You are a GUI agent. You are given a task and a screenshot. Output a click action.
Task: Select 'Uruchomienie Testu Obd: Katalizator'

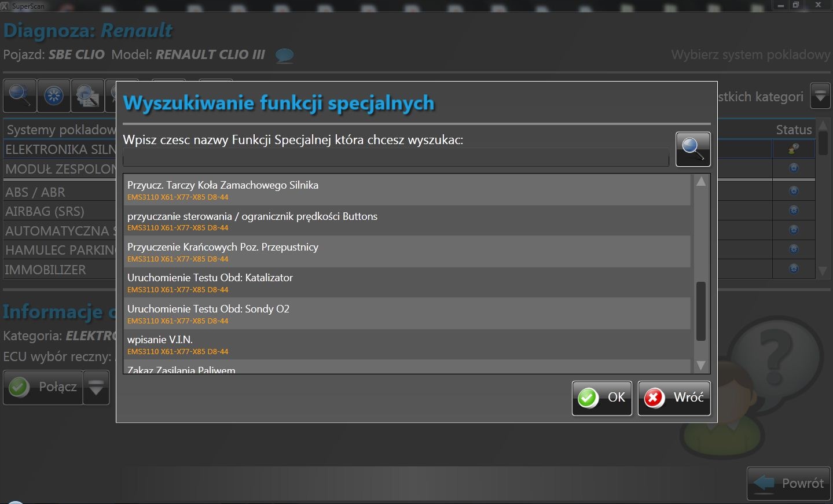407,282
